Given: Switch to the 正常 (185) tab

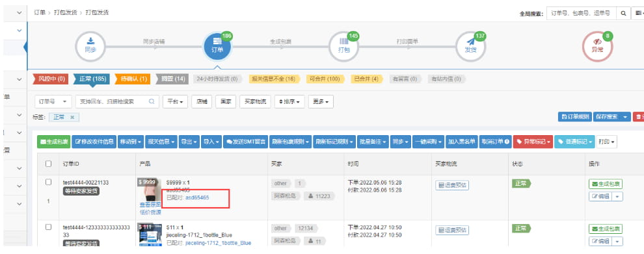Looking at the screenshot, I should [x=92, y=79].
